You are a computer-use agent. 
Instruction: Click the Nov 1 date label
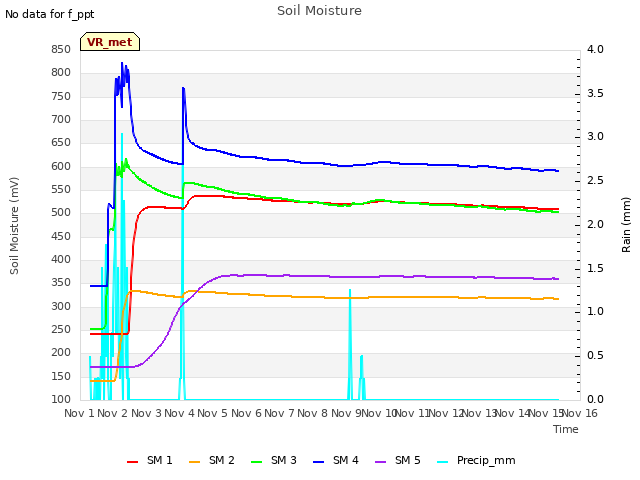click(x=80, y=413)
